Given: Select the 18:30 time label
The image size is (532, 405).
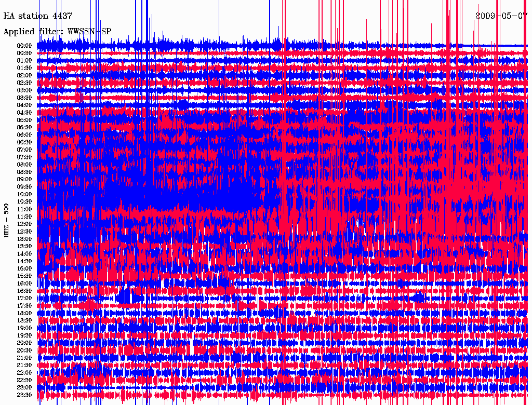Looking at the screenshot, I should (24, 320).
